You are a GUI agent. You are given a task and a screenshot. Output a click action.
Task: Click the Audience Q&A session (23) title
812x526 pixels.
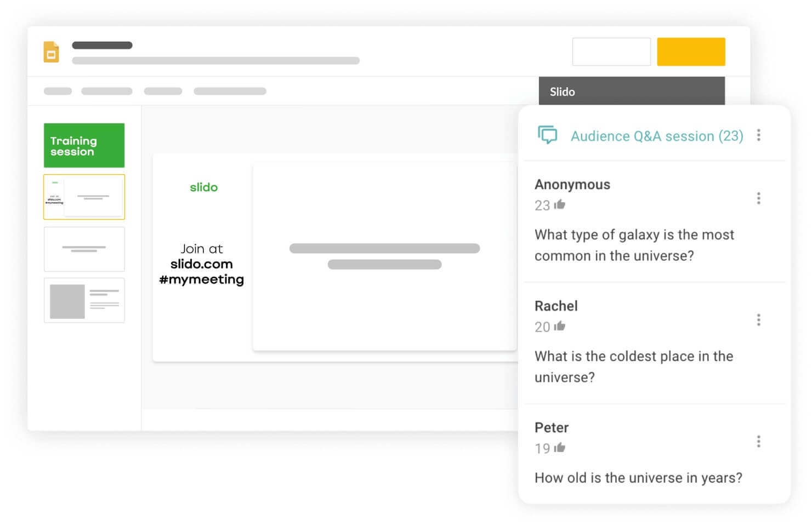657,136
